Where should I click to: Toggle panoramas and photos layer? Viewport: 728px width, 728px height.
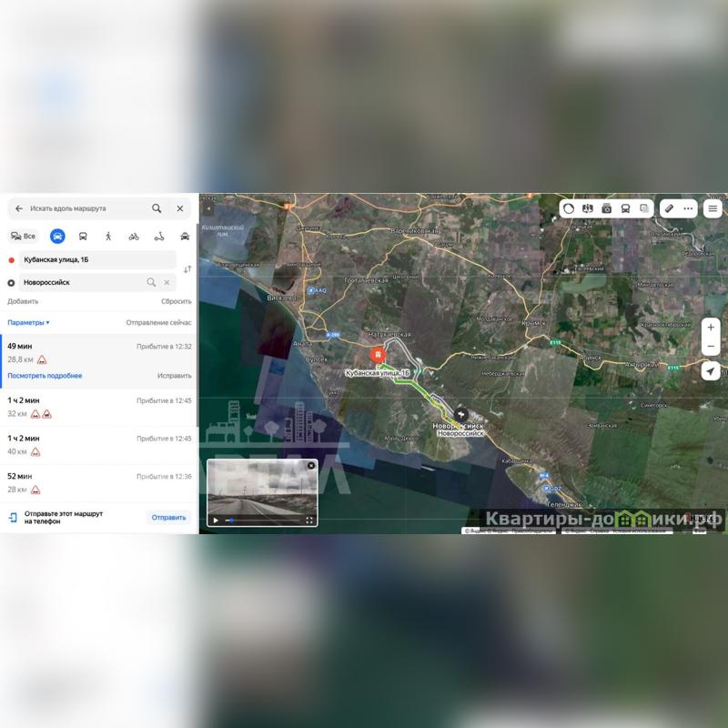pos(606,208)
